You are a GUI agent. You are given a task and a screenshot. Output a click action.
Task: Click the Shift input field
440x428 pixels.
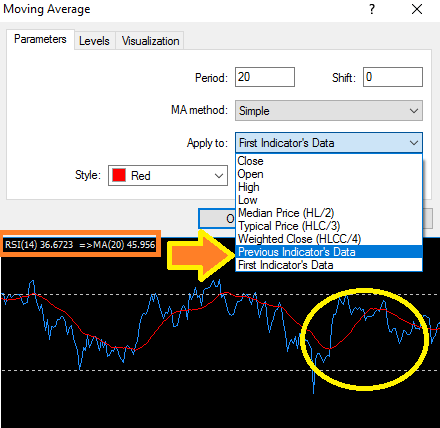pyautogui.click(x=393, y=77)
